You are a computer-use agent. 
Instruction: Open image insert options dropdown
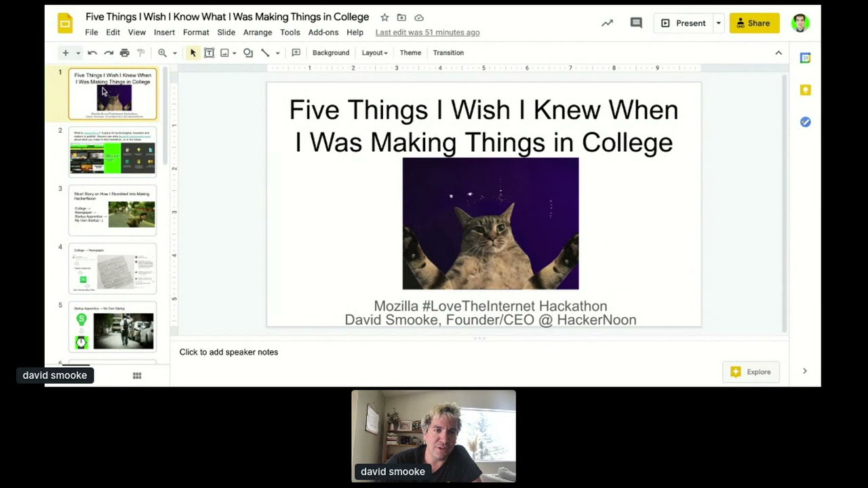pyautogui.click(x=234, y=53)
